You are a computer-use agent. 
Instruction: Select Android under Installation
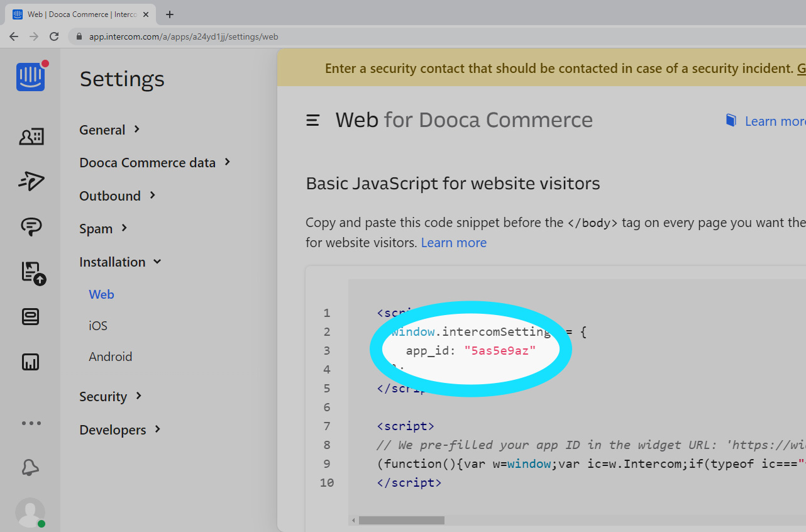(111, 357)
